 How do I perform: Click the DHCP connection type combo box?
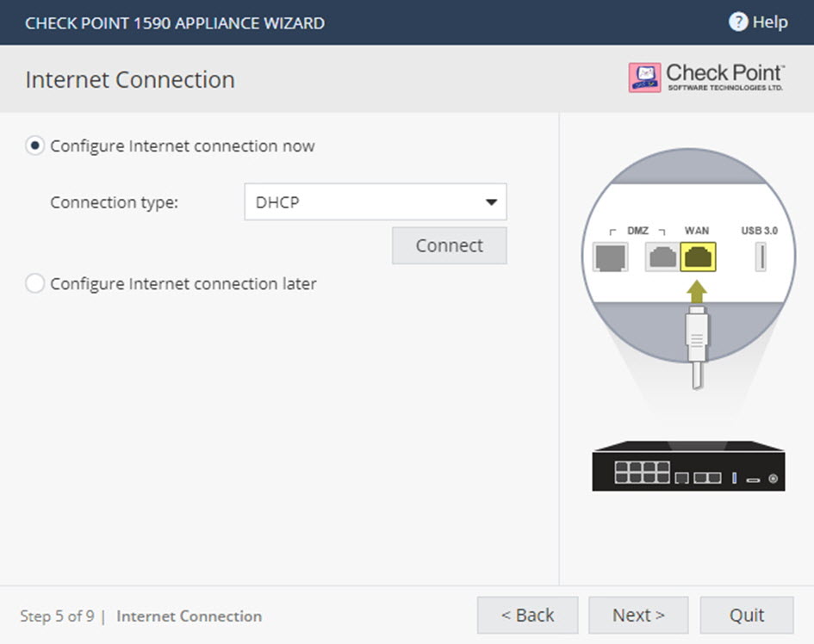coord(376,201)
